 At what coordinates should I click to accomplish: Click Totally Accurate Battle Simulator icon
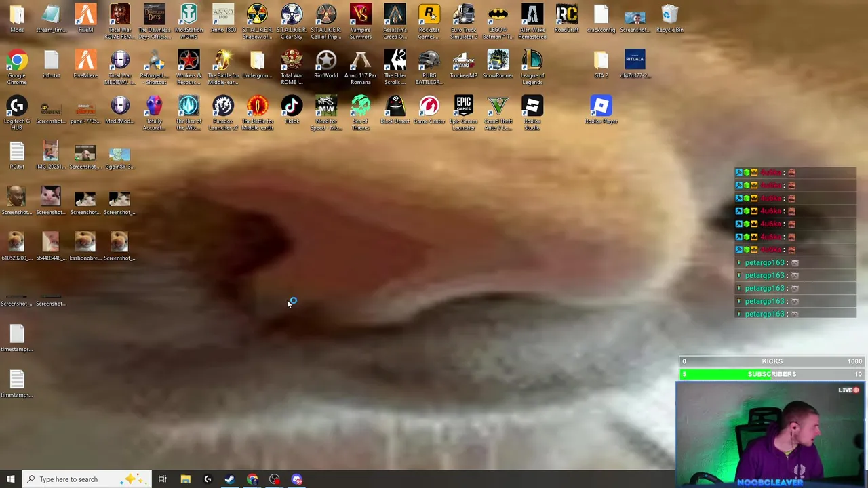[154, 113]
